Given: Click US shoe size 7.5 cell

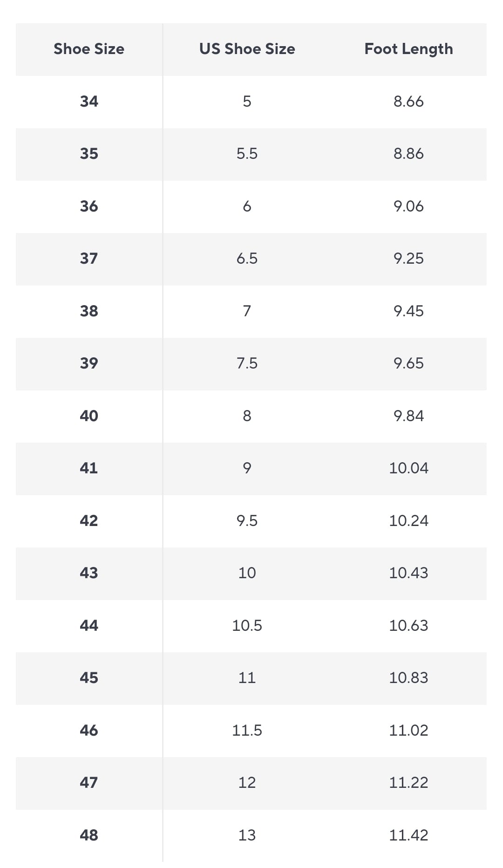Looking at the screenshot, I should (x=247, y=363).
